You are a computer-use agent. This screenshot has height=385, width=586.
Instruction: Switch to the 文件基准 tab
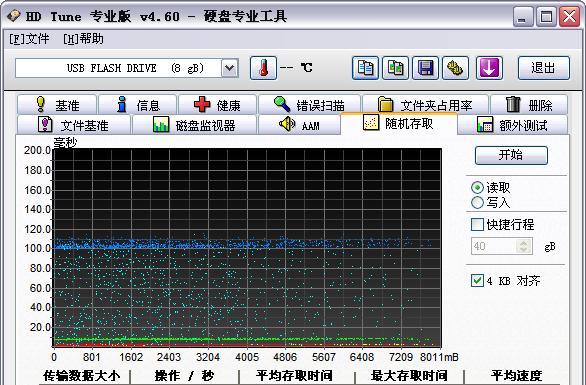74,125
